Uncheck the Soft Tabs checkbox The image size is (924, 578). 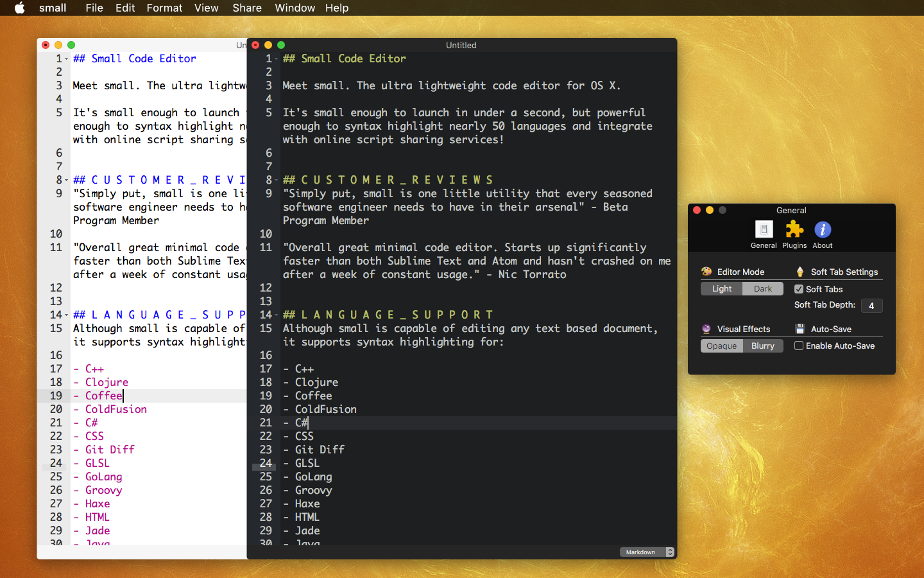point(799,289)
